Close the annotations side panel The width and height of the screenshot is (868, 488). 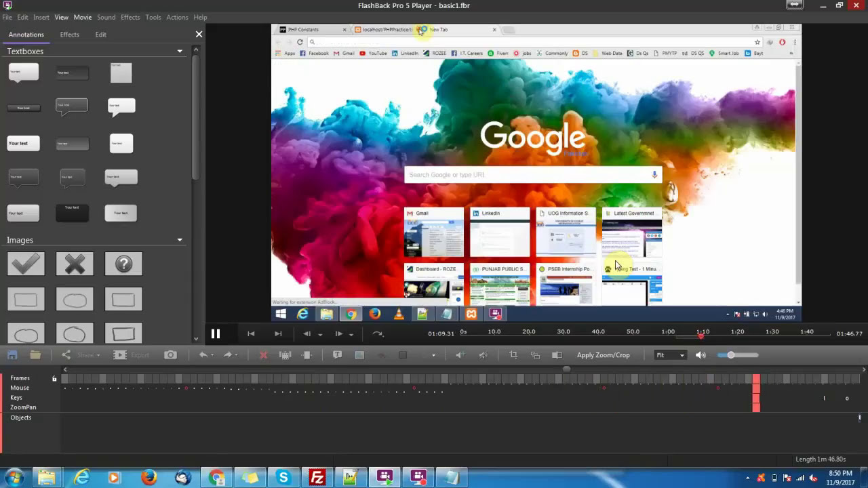tap(199, 34)
